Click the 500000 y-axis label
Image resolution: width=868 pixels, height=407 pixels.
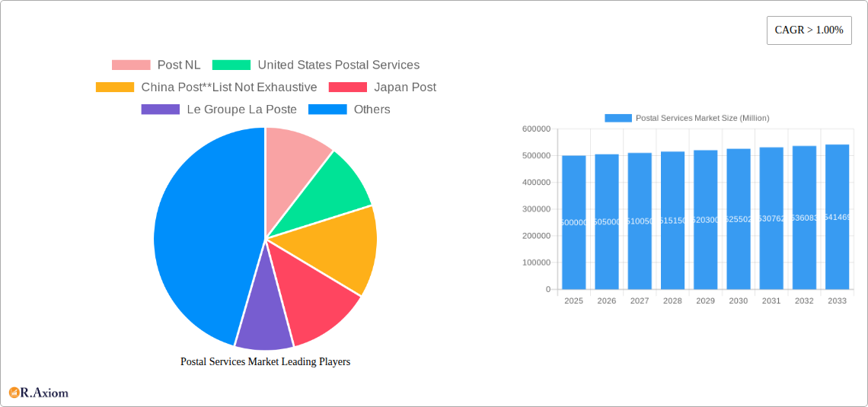coord(537,156)
